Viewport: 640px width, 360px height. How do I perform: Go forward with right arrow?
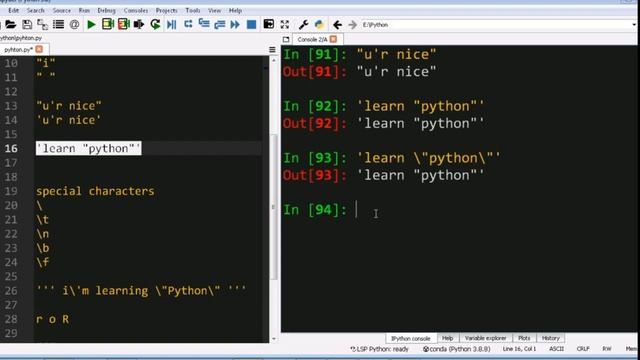click(353, 25)
